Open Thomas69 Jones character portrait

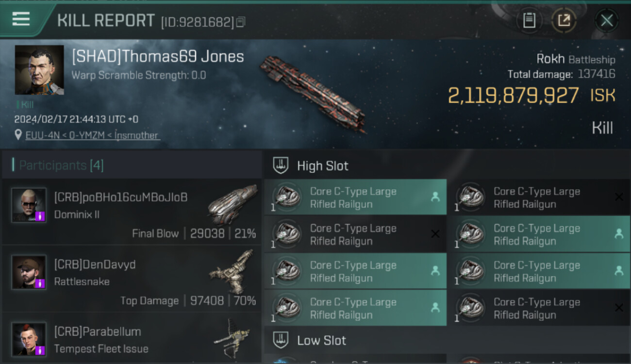tap(39, 70)
